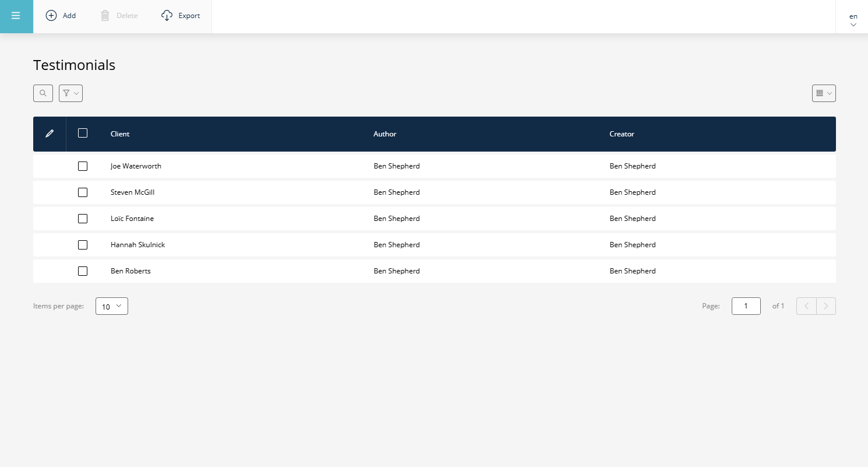Click Author cell in Joe Waterworth row
Viewport: 868px width, 467px height.
coord(397,166)
